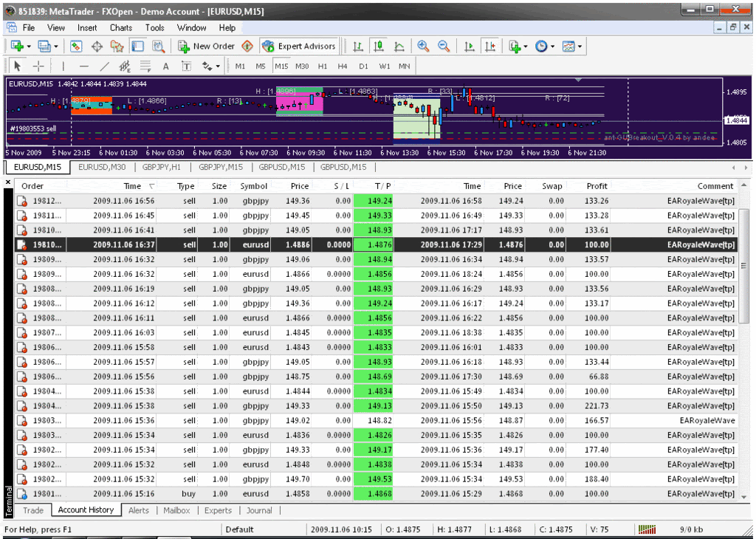756x539 pixels.
Task: Select the Equidistant Channel tool
Action: tap(125, 66)
